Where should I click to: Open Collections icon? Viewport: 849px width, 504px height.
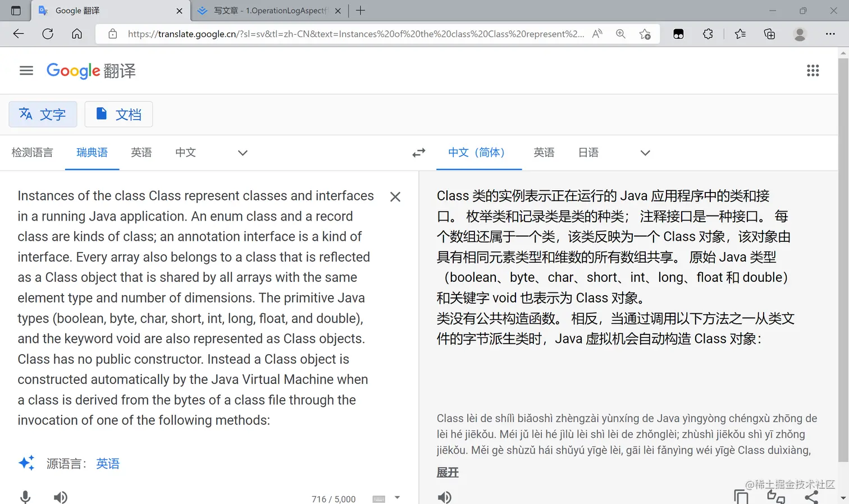770,34
